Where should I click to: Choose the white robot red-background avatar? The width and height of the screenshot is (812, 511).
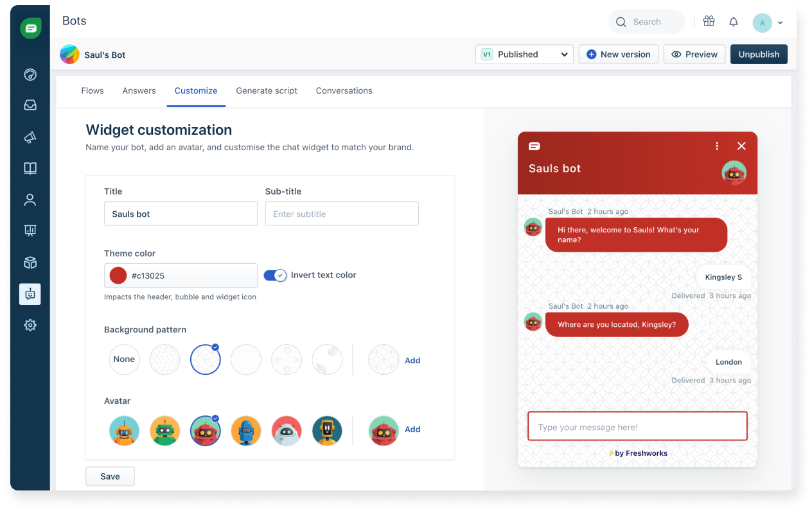[287, 430]
